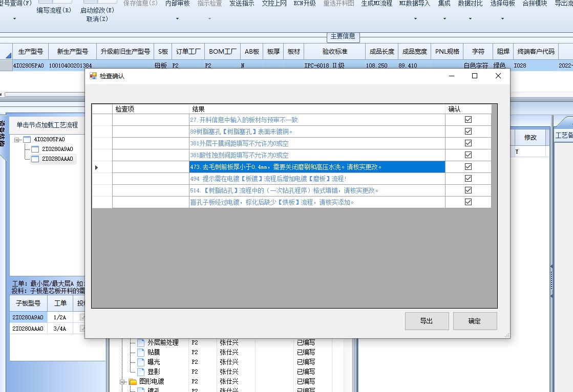Viewport: 573px width, 392px height.
Task: Click the 确定 confirm button
Action: coord(475,321)
